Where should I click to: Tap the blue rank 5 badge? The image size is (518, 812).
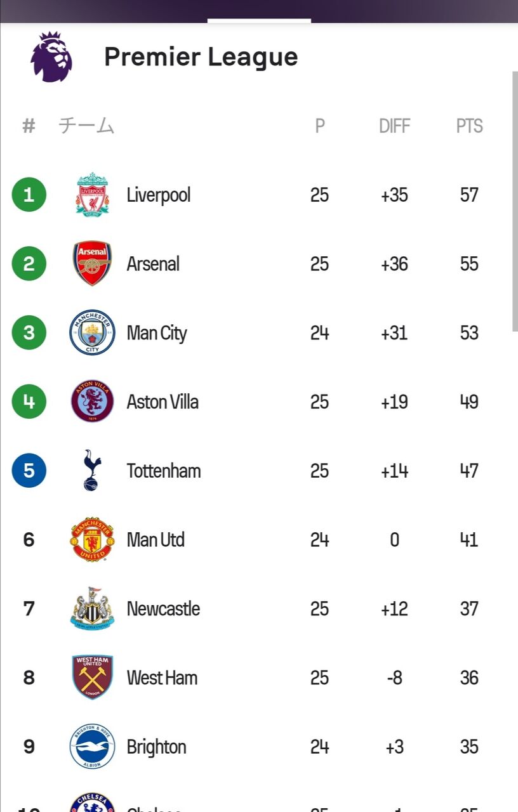point(29,471)
